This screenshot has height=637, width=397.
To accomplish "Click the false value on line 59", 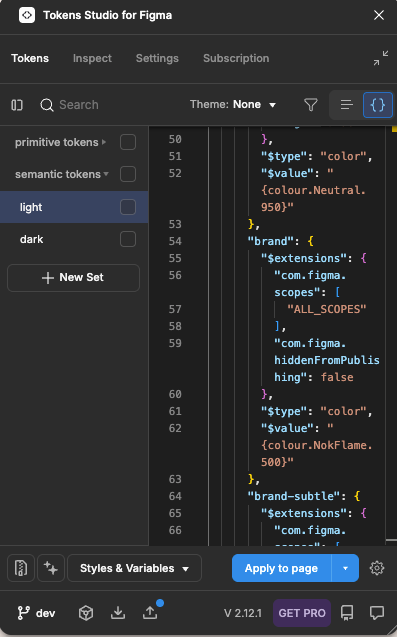I will pyautogui.click(x=337, y=377).
